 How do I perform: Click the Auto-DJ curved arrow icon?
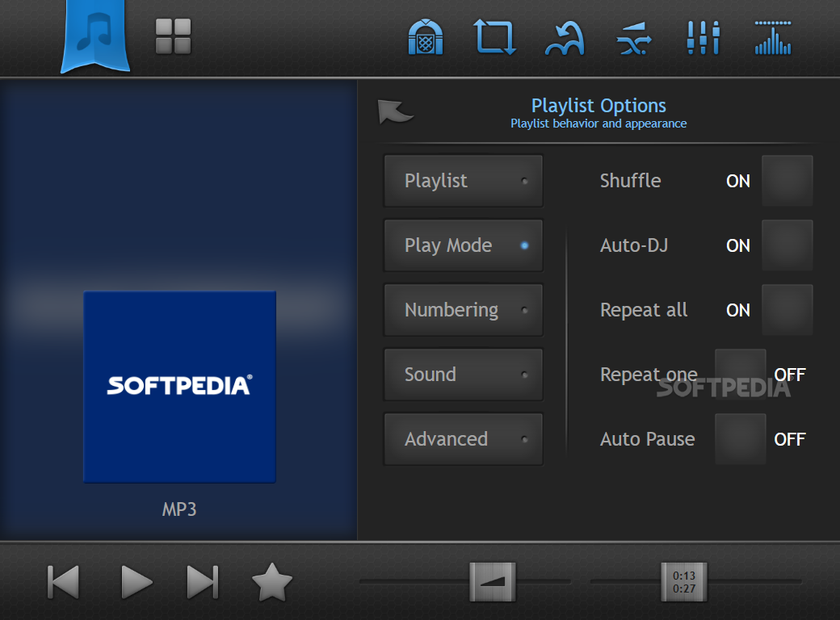[565, 38]
